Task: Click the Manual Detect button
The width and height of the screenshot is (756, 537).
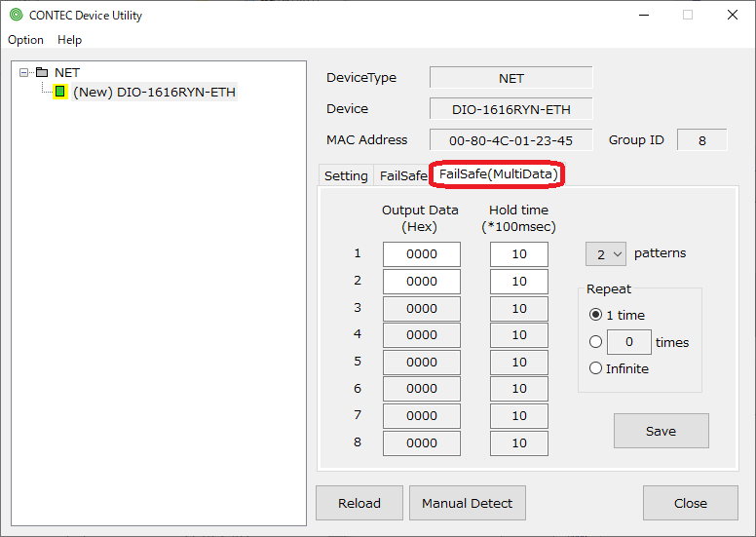Action: (467, 503)
